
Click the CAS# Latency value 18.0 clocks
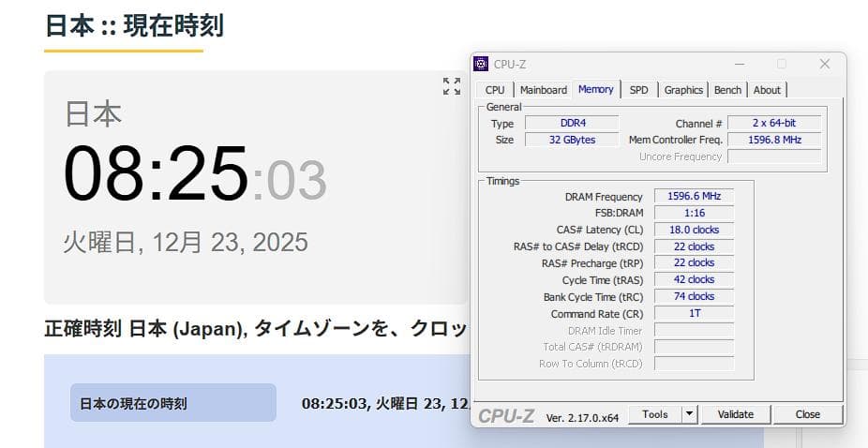coord(695,230)
